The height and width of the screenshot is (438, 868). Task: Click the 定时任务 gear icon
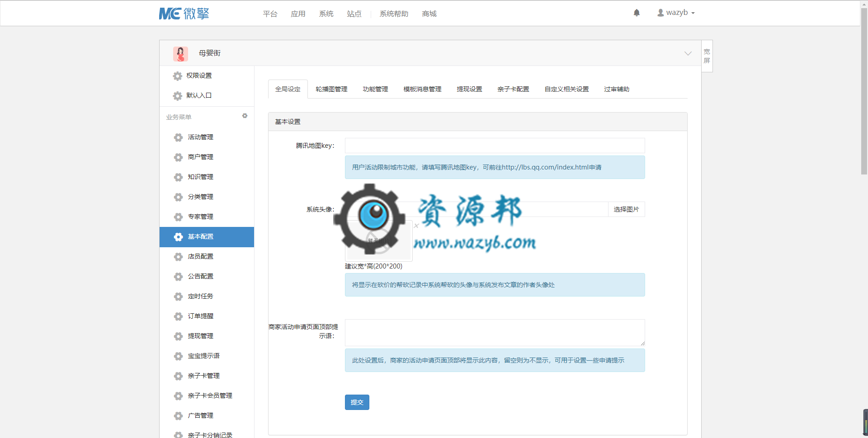point(179,297)
